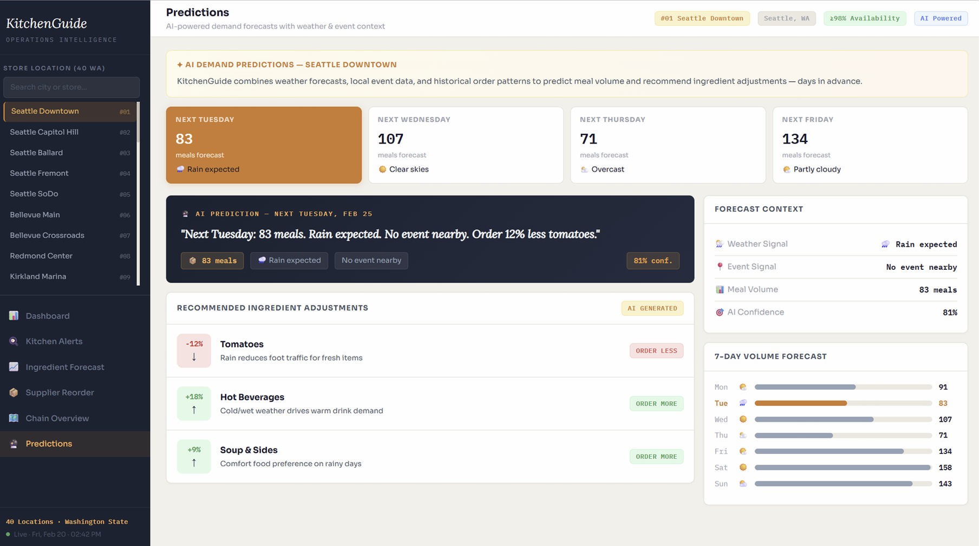Go to Kitchen Alerts page
This screenshot has height=546, width=980.
pyautogui.click(x=75, y=341)
